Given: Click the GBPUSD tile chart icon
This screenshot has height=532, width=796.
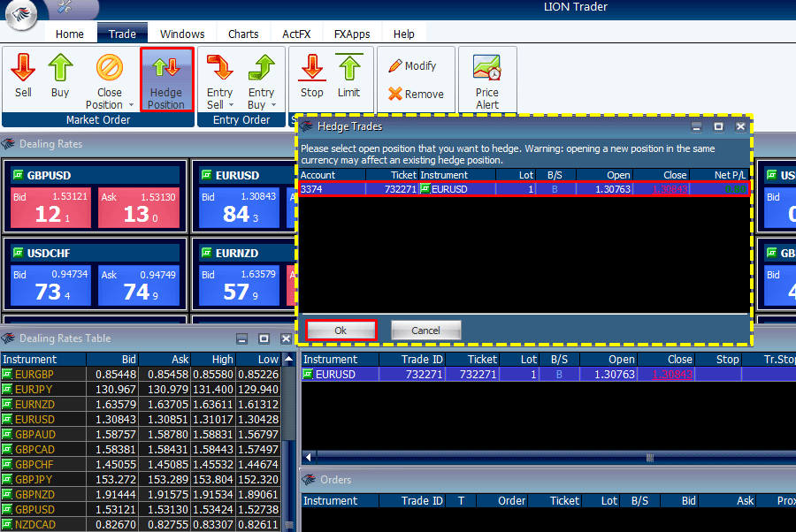Looking at the screenshot, I should pos(19,175).
